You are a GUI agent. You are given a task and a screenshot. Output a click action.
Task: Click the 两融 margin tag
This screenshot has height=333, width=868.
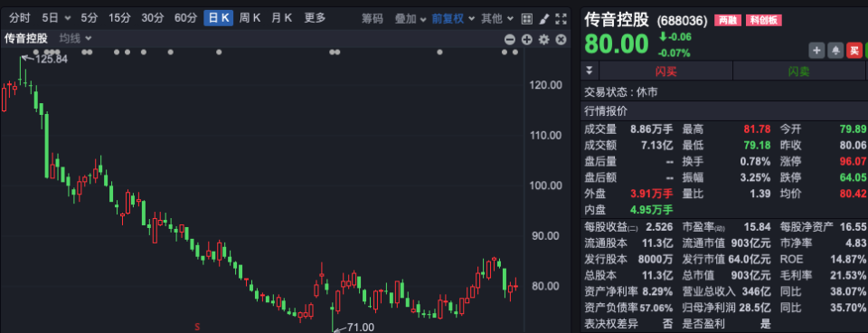point(727,21)
